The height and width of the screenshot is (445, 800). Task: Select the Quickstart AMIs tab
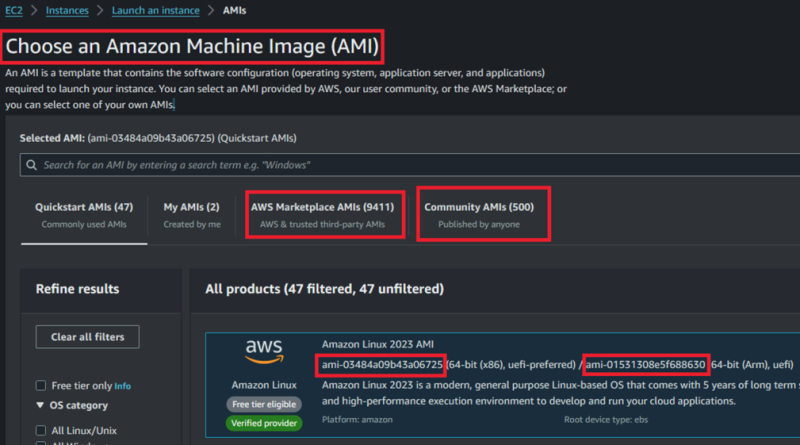tap(84, 215)
